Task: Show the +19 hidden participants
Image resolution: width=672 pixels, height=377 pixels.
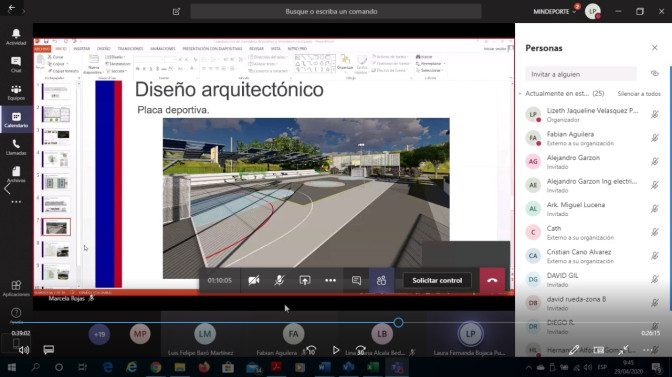Action: [99, 334]
